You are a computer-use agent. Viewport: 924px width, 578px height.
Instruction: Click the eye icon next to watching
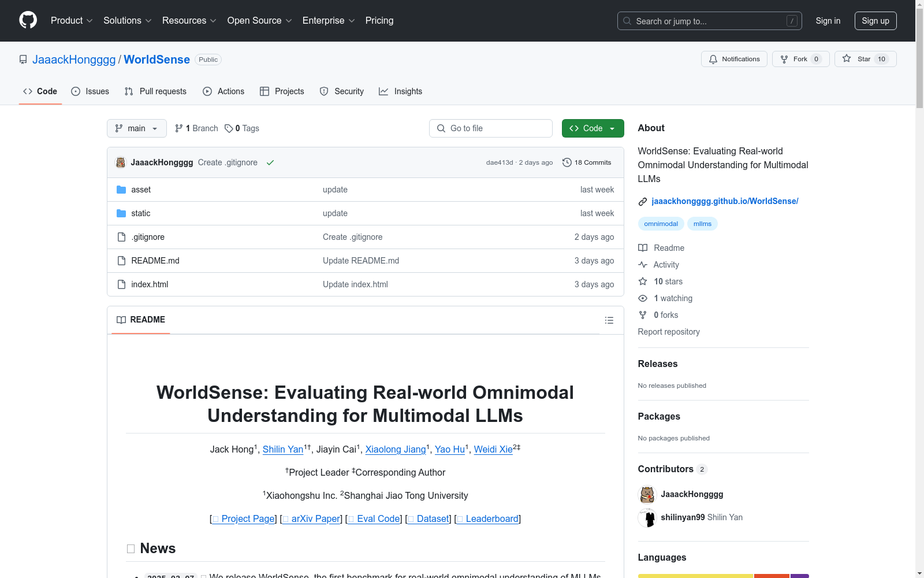click(643, 298)
